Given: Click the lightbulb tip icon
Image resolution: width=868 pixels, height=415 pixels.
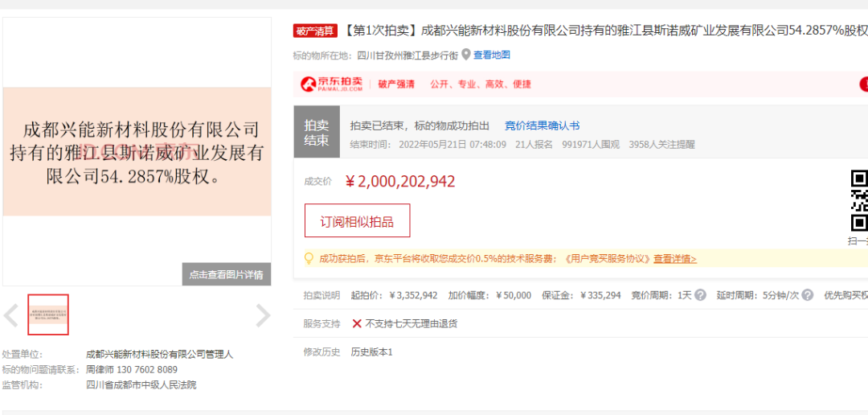Looking at the screenshot, I should point(309,258).
